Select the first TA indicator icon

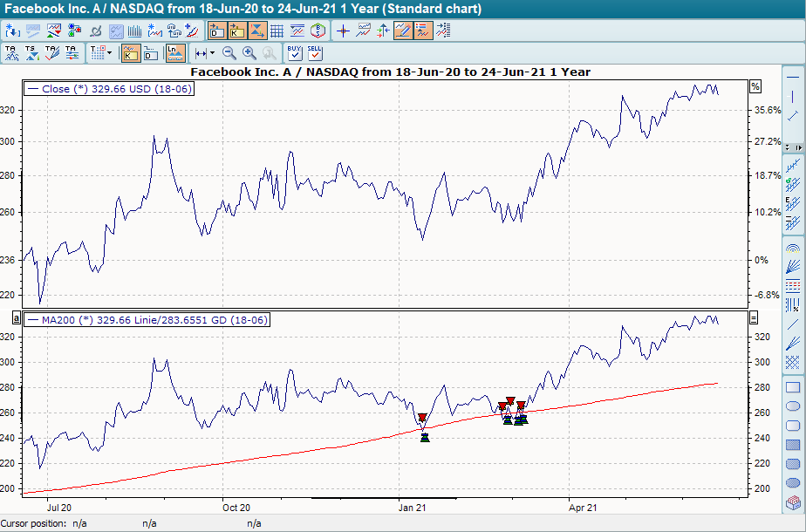click(x=12, y=53)
